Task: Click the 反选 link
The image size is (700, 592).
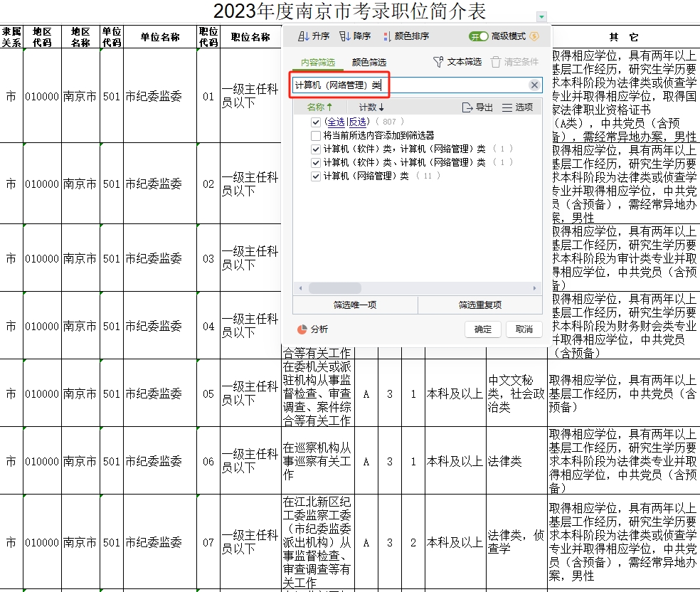Action: [358, 122]
